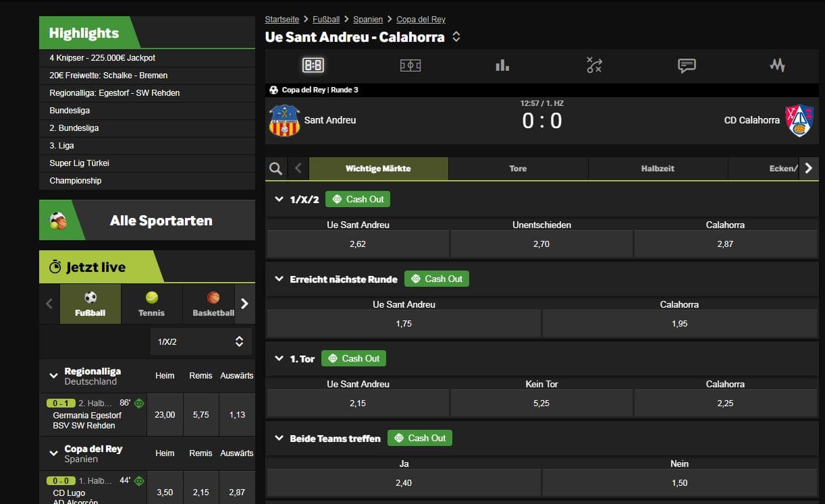The height and width of the screenshot is (504, 825).
Task: Open the football pitch live tracker icon
Action: pos(410,65)
